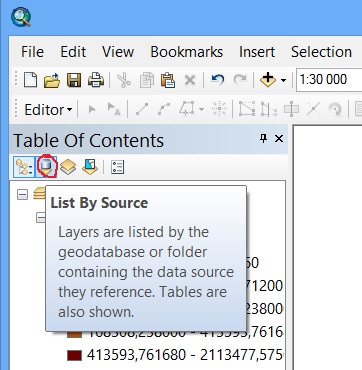Click the Table Of Contents Options button
362x370 pixels.
[117, 167]
